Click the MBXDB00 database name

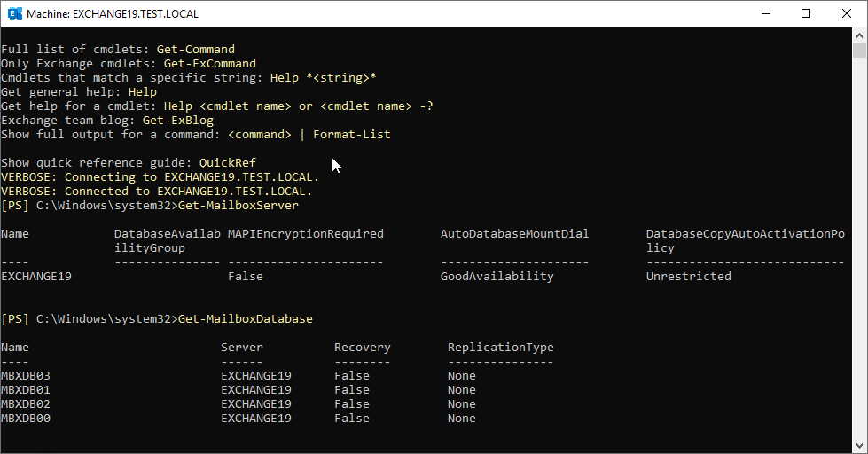coord(26,418)
